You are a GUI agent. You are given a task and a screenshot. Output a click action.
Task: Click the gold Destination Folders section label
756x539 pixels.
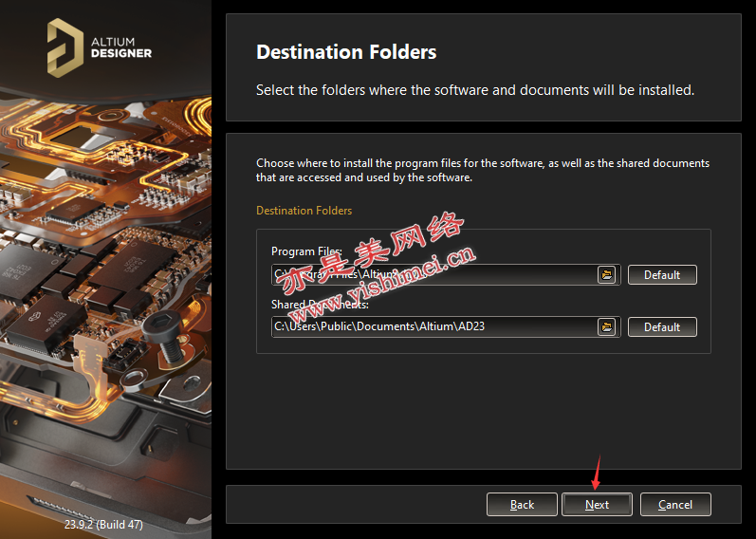point(304,211)
